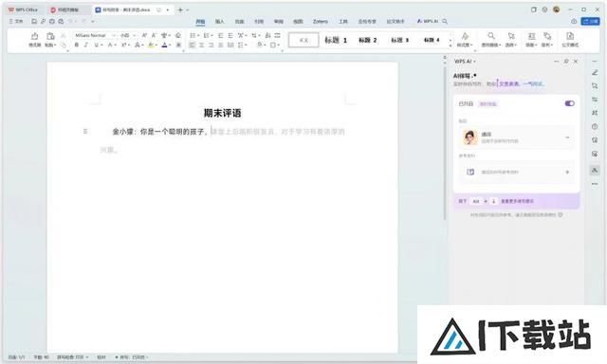
Task: Click the search magnifier beside WPS AI tab
Action: (445, 21)
